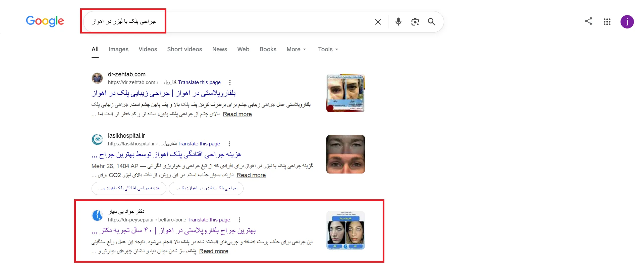Viewport: 644px width, 267px height.
Task: Translate the dr-zehtab.com page
Action: coord(199,82)
